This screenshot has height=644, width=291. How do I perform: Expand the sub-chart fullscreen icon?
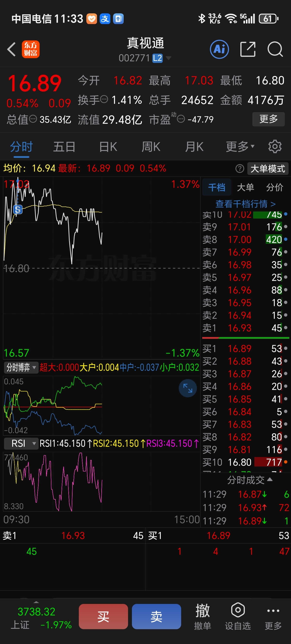pyautogui.click(x=188, y=388)
